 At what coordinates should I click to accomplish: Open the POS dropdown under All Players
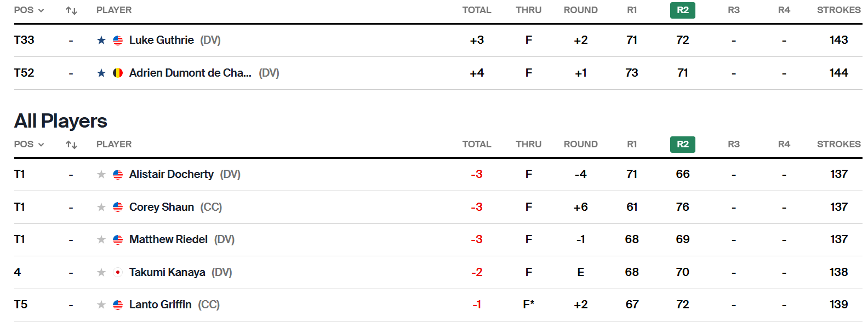click(x=29, y=145)
